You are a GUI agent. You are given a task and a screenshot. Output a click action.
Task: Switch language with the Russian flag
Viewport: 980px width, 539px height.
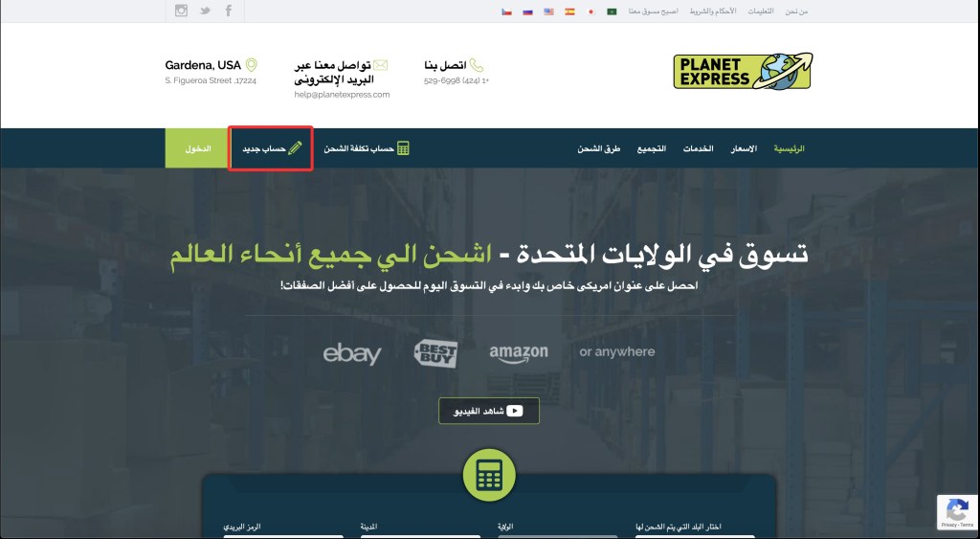[x=528, y=11]
